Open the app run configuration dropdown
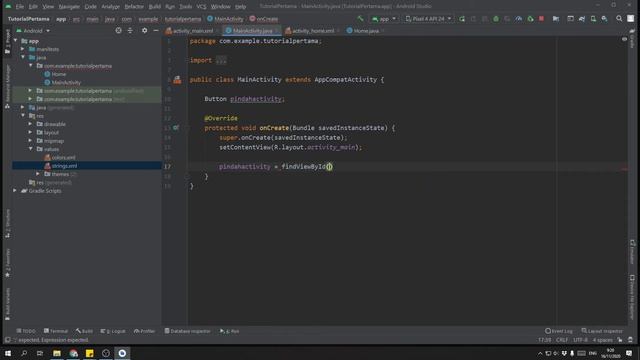The width and height of the screenshot is (640, 360). point(384,19)
